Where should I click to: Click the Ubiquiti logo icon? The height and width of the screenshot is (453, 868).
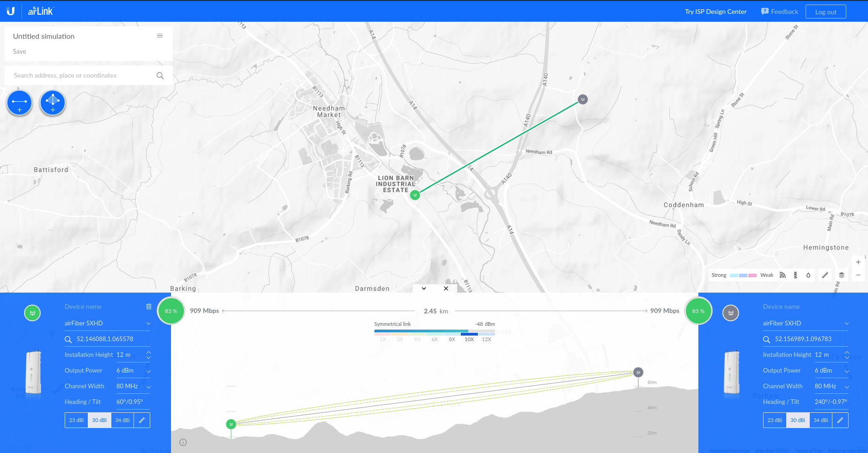pyautogui.click(x=10, y=11)
